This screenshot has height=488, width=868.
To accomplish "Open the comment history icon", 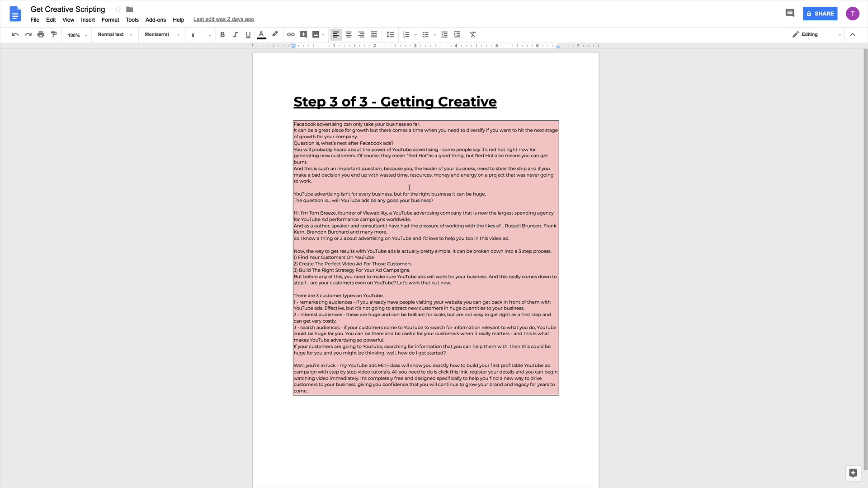I will 790,14.
